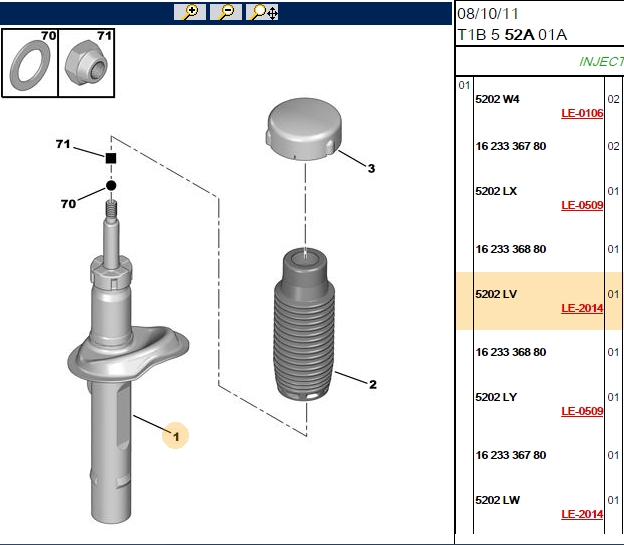Select 16 233 368 80 below 5202 LV
The image size is (624, 545).
[x=511, y=352]
